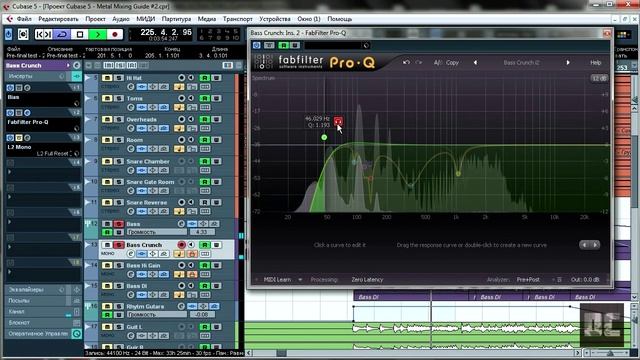640x360 pixels.
Task: Toggle the Cycle loop button
Action: tap(62, 34)
